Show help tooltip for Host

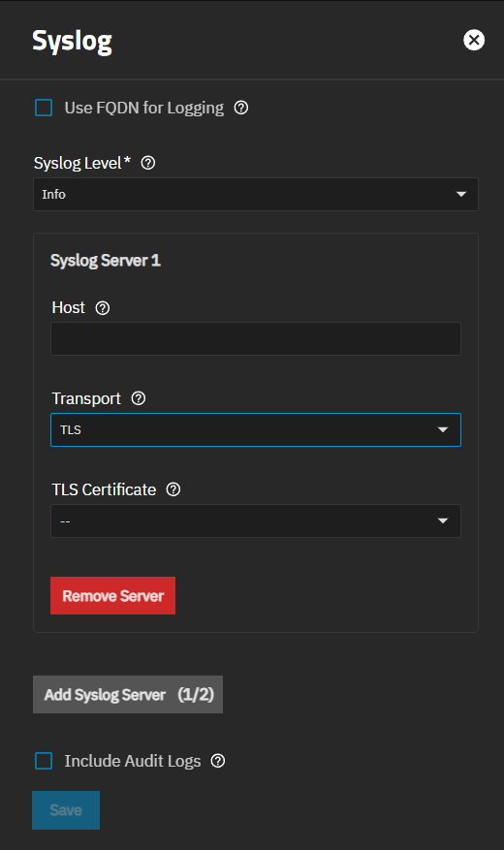click(103, 308)
